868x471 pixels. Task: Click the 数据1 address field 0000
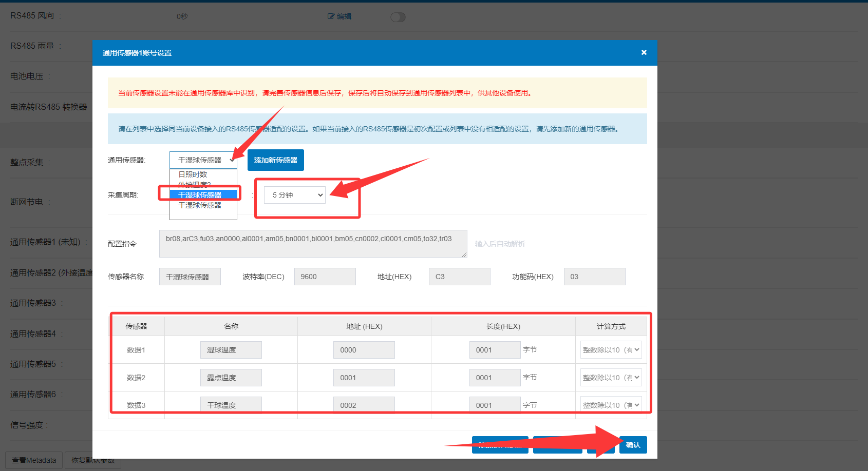(x=364, y=350)
